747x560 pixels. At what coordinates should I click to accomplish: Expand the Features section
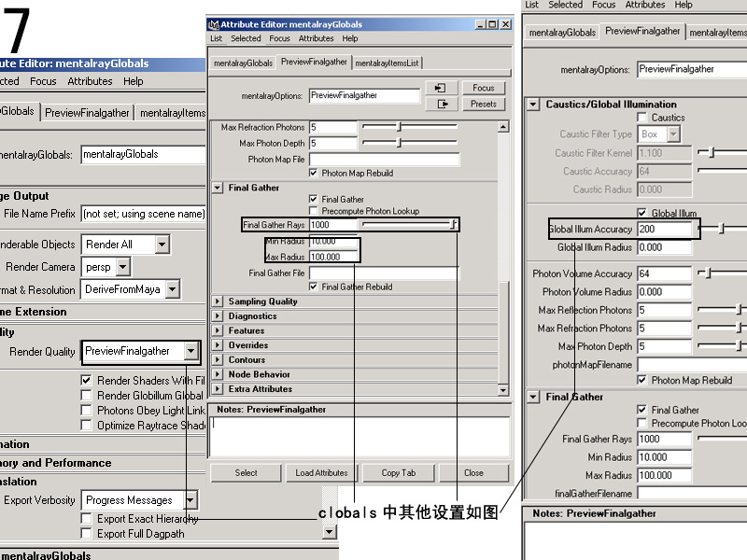[218, 330]
